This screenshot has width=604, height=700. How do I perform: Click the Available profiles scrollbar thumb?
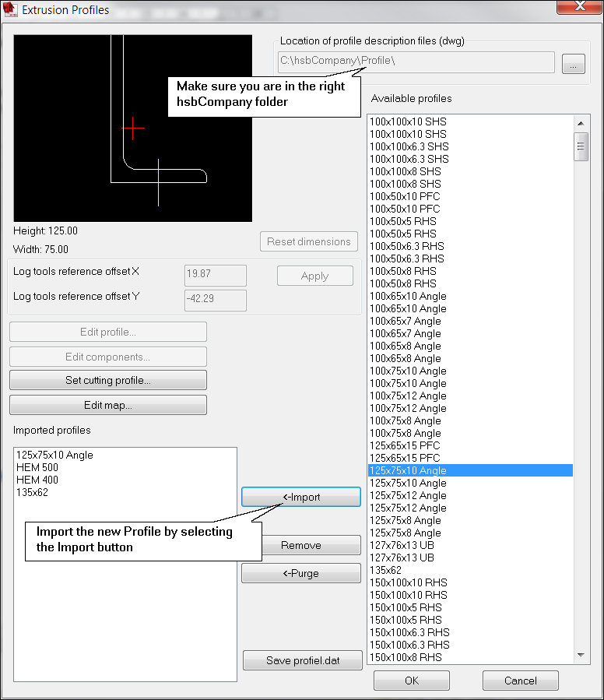[581, 146]
